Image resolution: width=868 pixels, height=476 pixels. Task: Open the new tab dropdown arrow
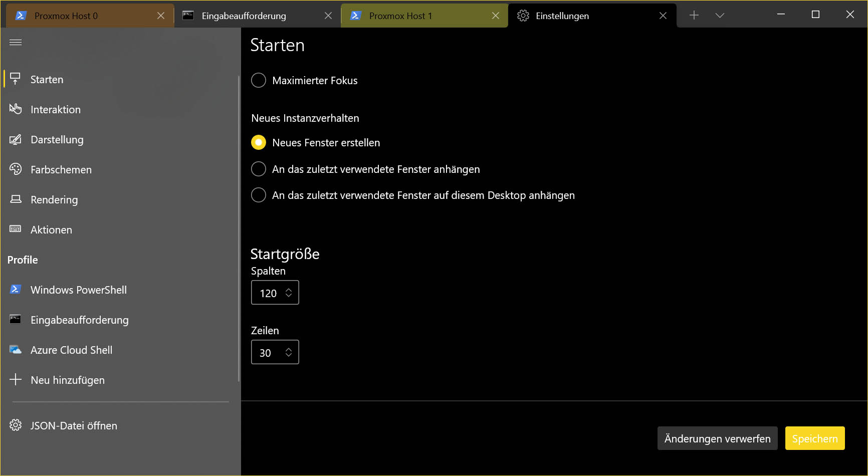coord(720,15)
